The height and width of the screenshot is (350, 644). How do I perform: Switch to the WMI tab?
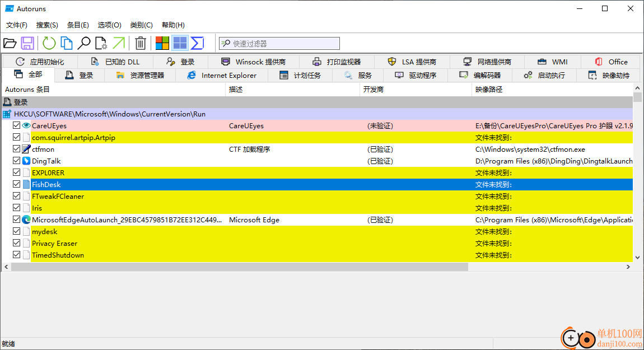(x=552, y=62)
